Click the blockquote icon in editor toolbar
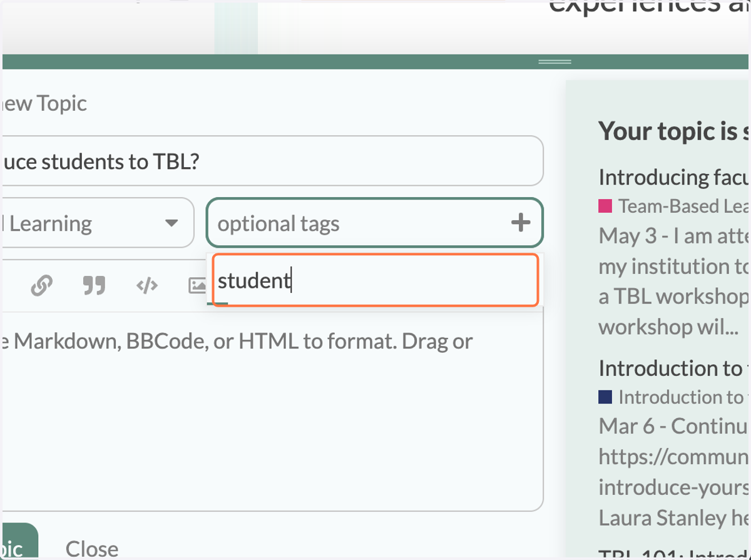Viewport: 751px width, 560px height. pos(94,285)
